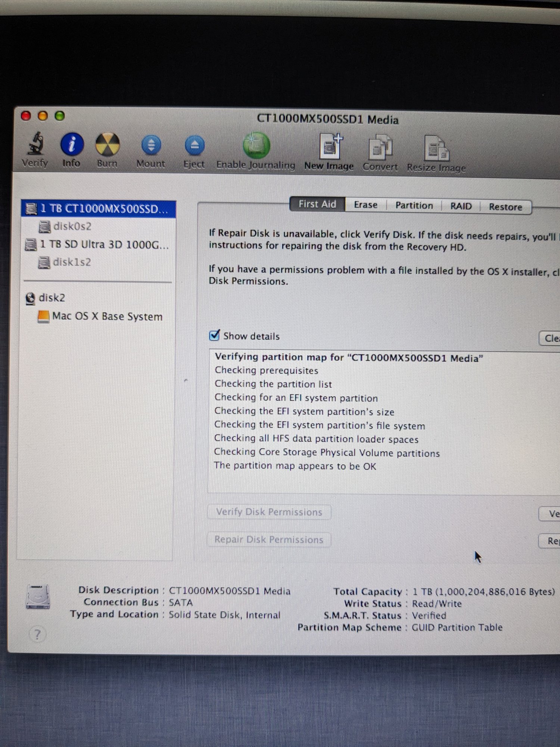560x747 pixels.
Task: Click the "Checking the partition list" log line
Action: click(x=273, y=384)
